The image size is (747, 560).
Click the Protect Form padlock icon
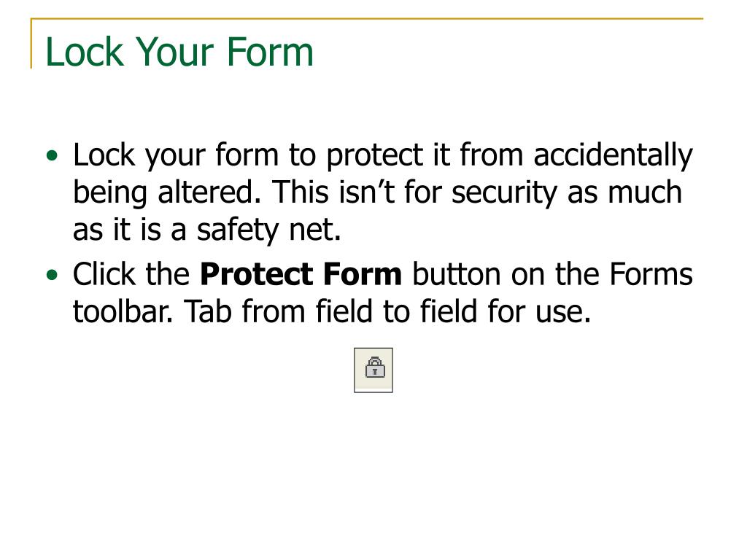pos(373,370)
